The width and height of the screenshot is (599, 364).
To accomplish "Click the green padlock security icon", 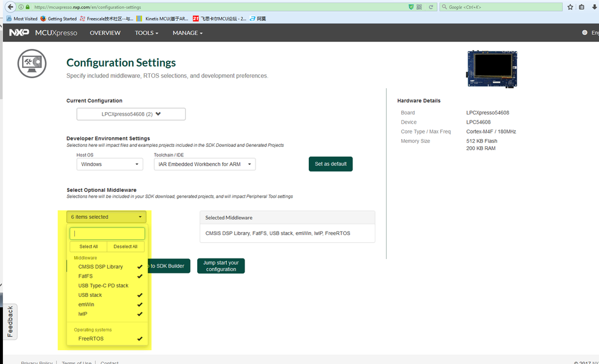I will pos(28,7).
